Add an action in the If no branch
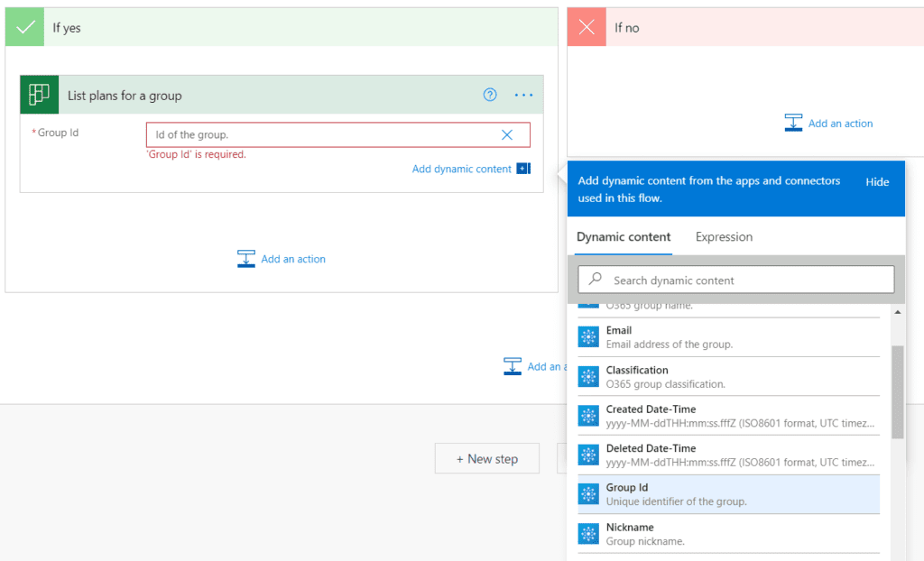 (x=828, y=124)
